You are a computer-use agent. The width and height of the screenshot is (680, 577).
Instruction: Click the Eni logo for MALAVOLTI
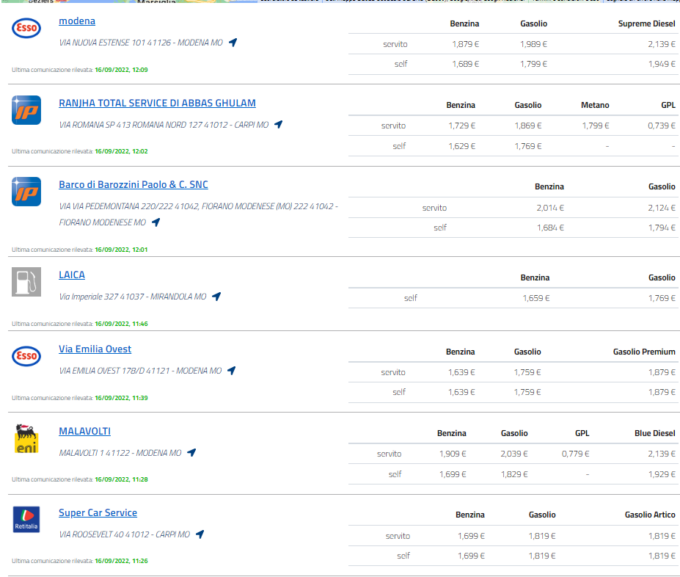(26, 439)
